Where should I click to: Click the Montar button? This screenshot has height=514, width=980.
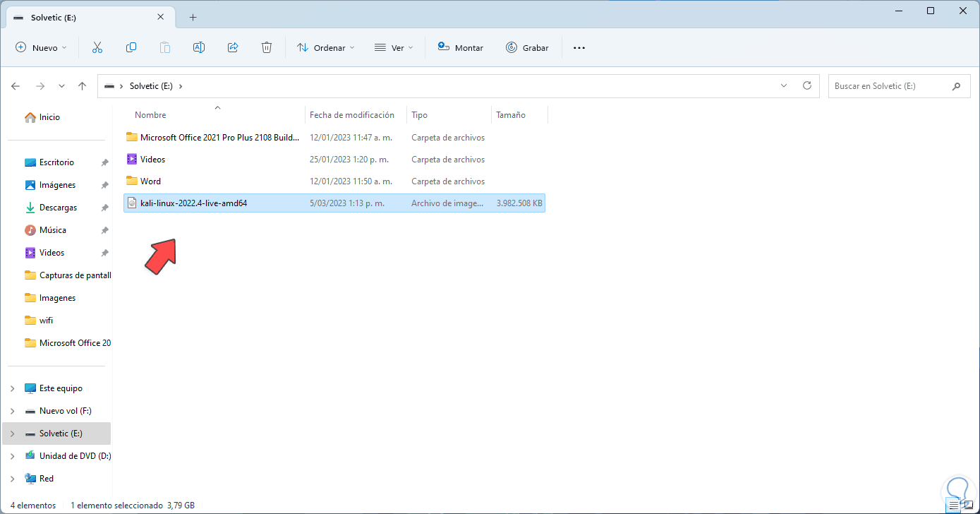click(460, 47)
